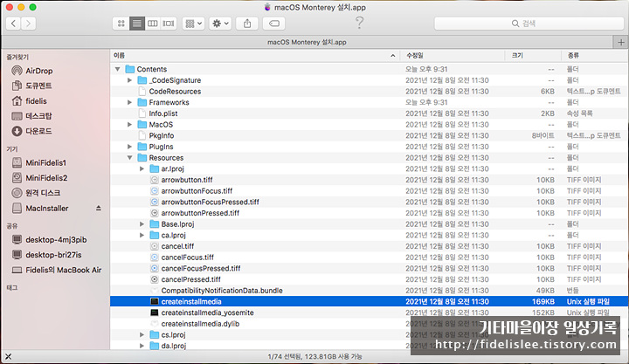Expand the ca.lproj folder

(142, 235)
